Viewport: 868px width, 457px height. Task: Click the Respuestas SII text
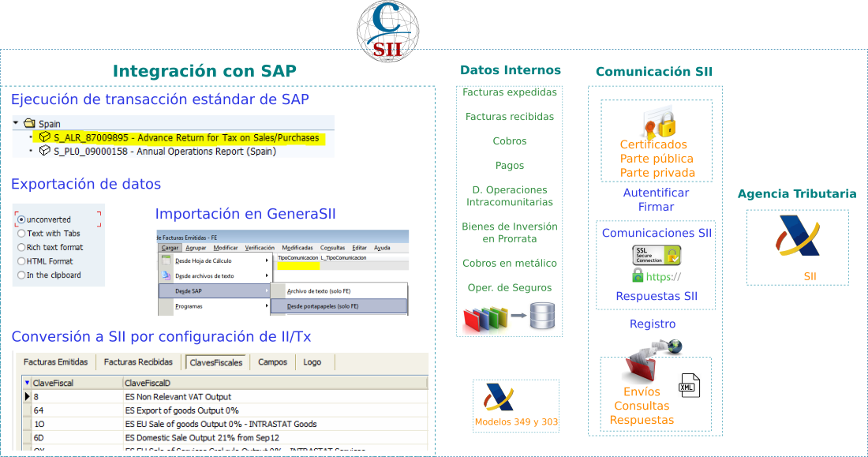657,296
